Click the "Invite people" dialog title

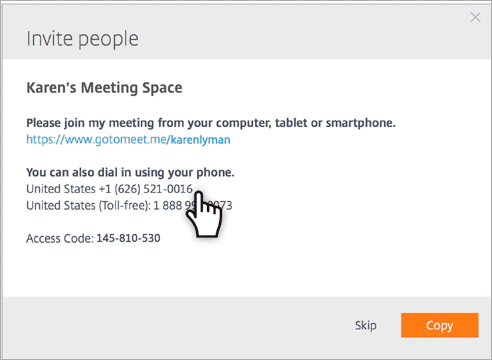tap(82, 39)
